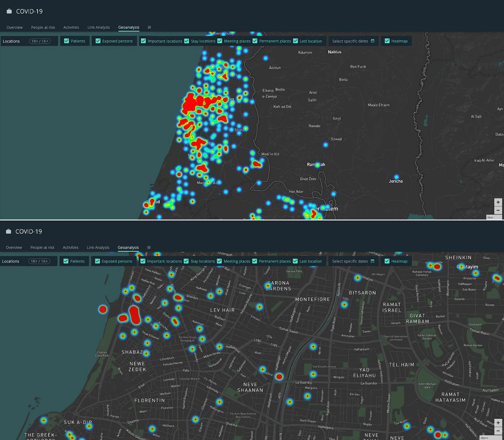Zoom in on the lower Tel Aviv street map

click(x=498, y=423)
